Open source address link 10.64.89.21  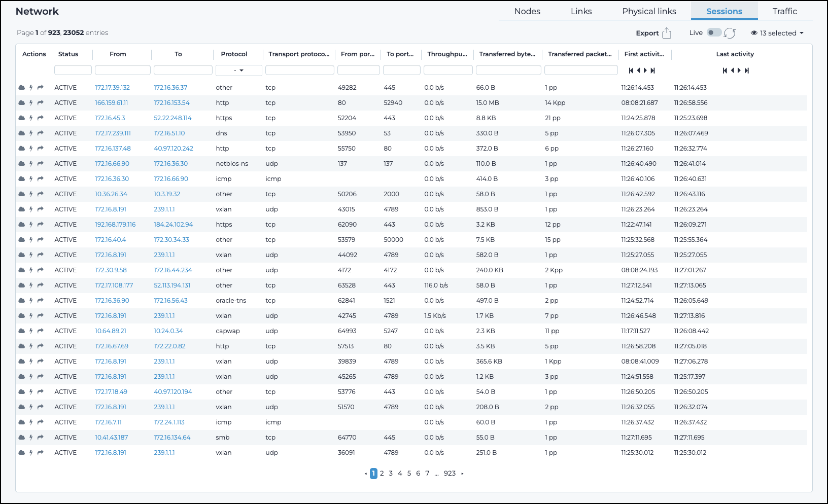pyautogui.click(x=111, y=331)
